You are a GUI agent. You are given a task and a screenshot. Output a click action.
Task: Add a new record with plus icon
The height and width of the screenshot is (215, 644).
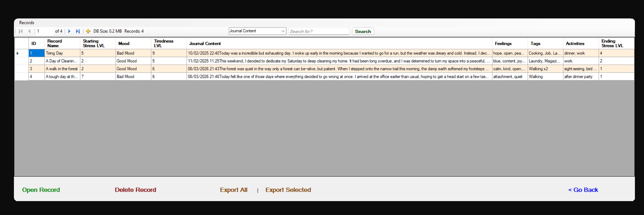tap(88, 31)
